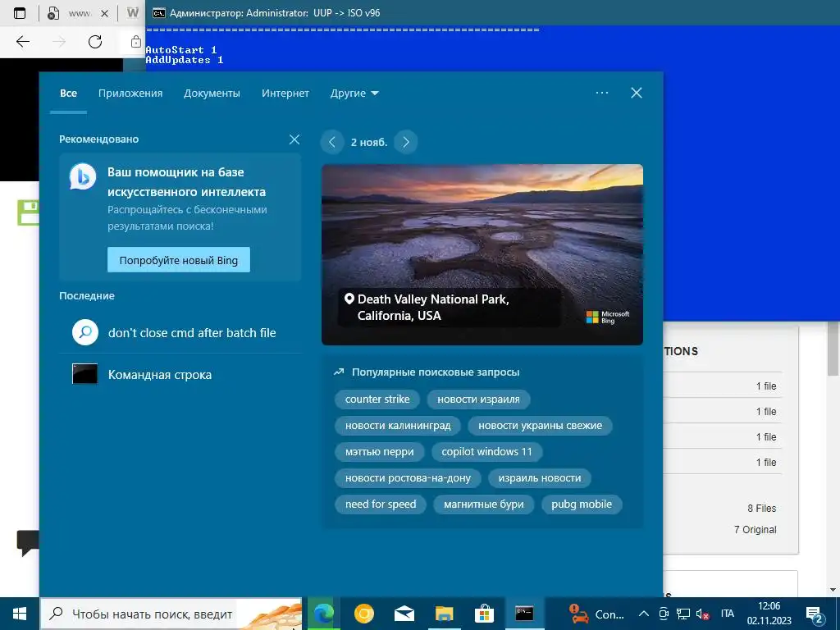Open recent search don't close cmd after batch file
Viewport: 840px width, 630px height.
(x=180, y=333)
